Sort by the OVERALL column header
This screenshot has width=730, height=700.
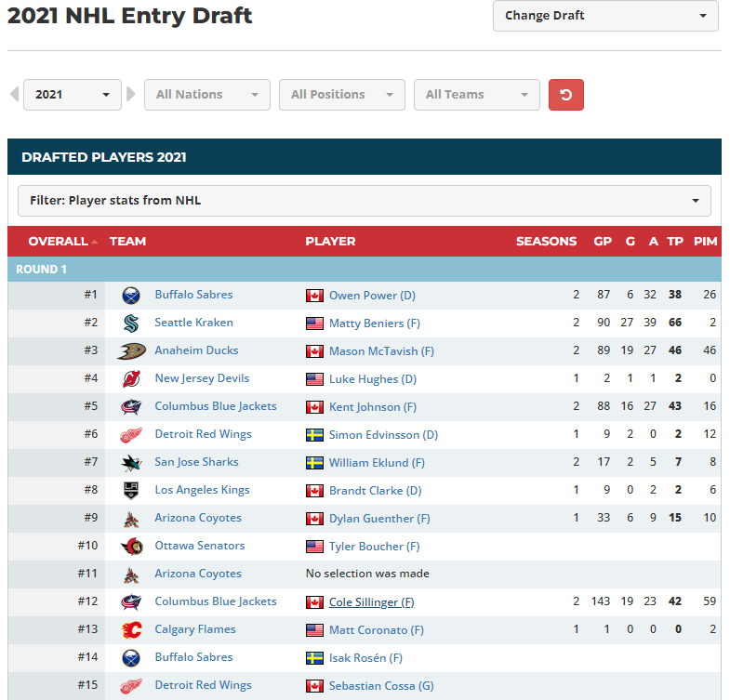[x=59, y=242]
